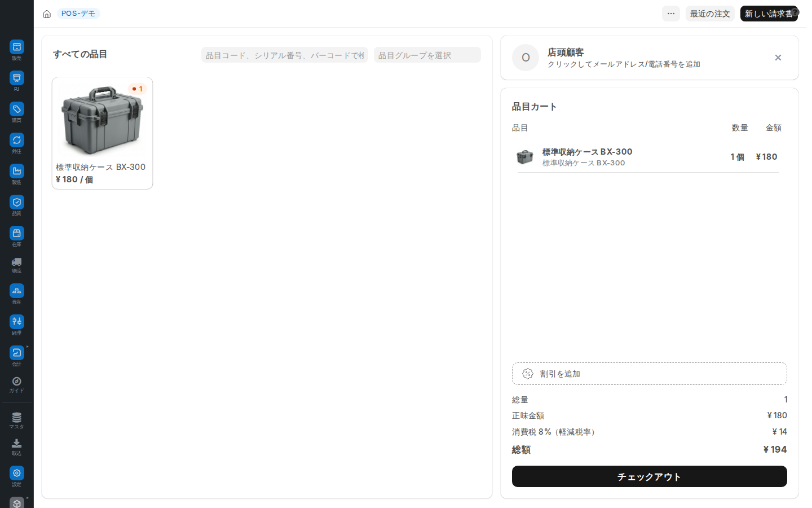Click the チェックアウト button
Image resolution: width=812 pixels, height=508 pixels.
[650, 476]
